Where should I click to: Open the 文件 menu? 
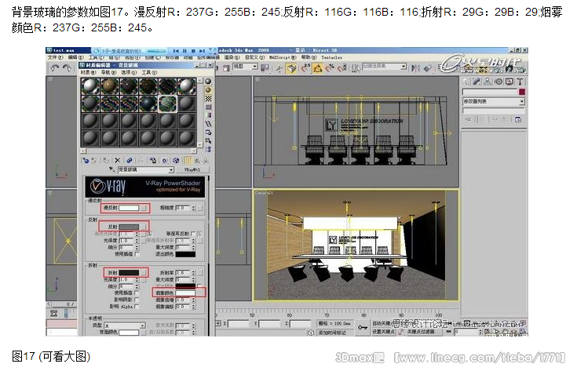click(x=55, y=57)
